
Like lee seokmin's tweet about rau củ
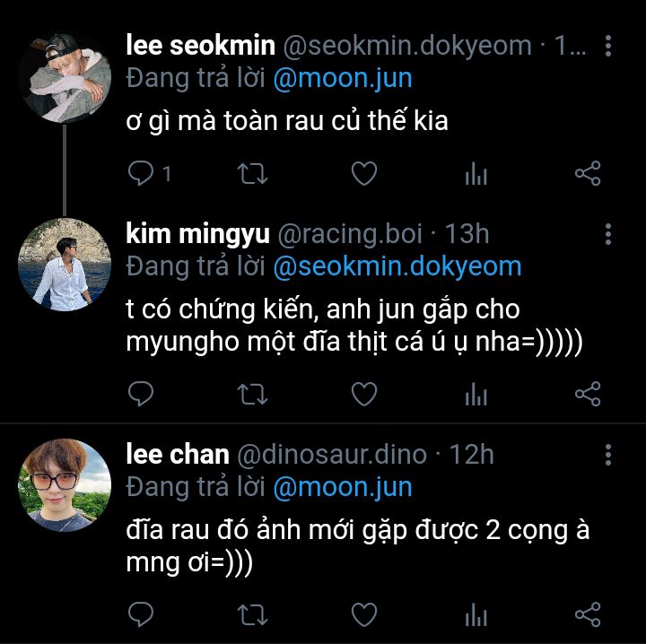click(363, 173)
